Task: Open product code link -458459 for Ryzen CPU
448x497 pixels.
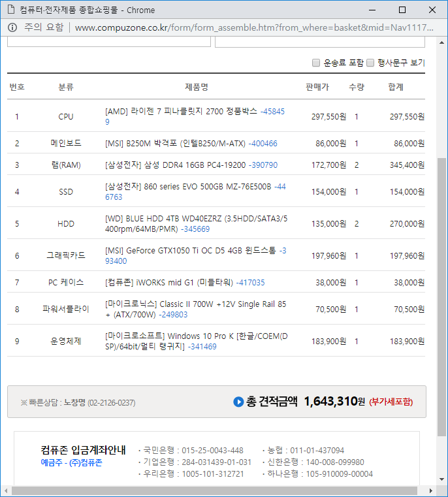Action: 272,112
